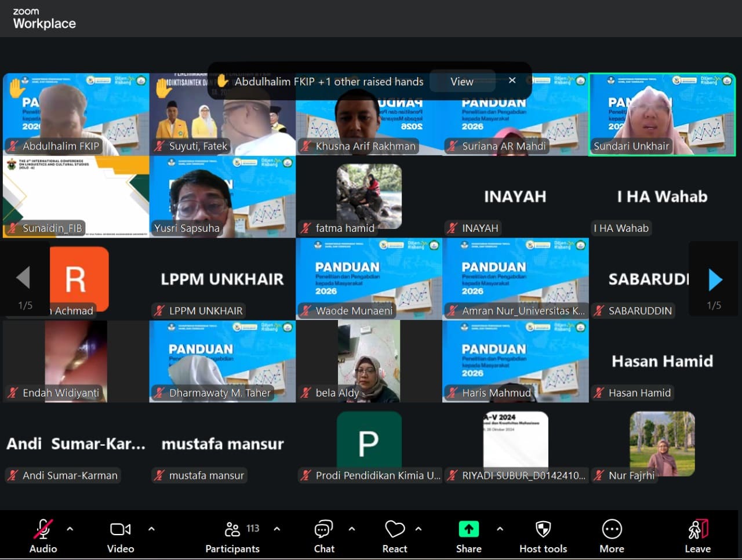Viewport: 742px width, 560px height.
Task: Select Khusna Arif Rakhman video tile
Action: 369,114
